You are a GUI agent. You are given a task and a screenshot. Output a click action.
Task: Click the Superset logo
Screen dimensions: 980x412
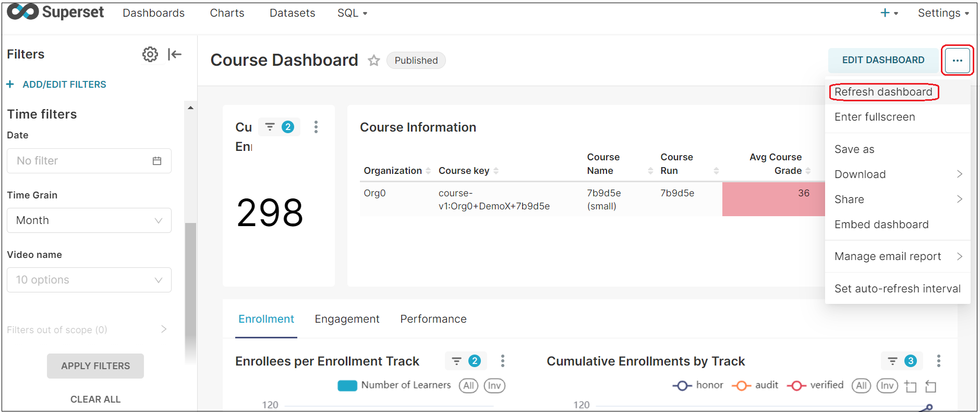[x=55, y=13]
